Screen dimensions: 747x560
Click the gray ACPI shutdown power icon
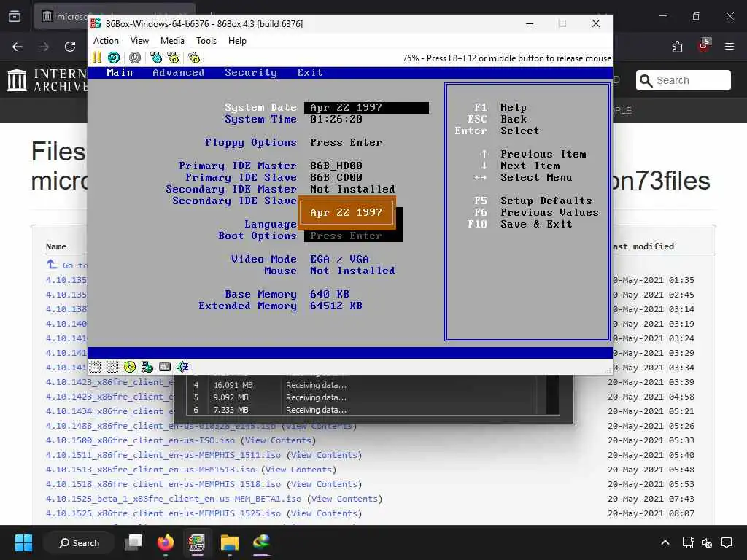pos(135,58)
